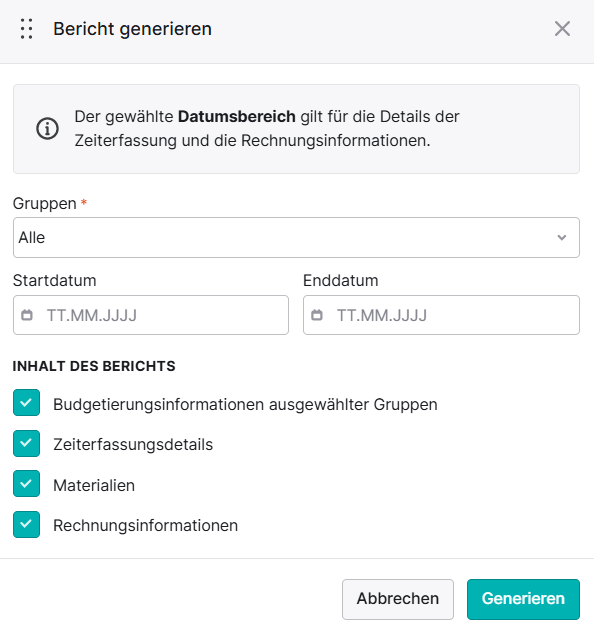Disable the Materialien checkbox
This screenshot has width=594, height=634.
[x=26, y=484]
